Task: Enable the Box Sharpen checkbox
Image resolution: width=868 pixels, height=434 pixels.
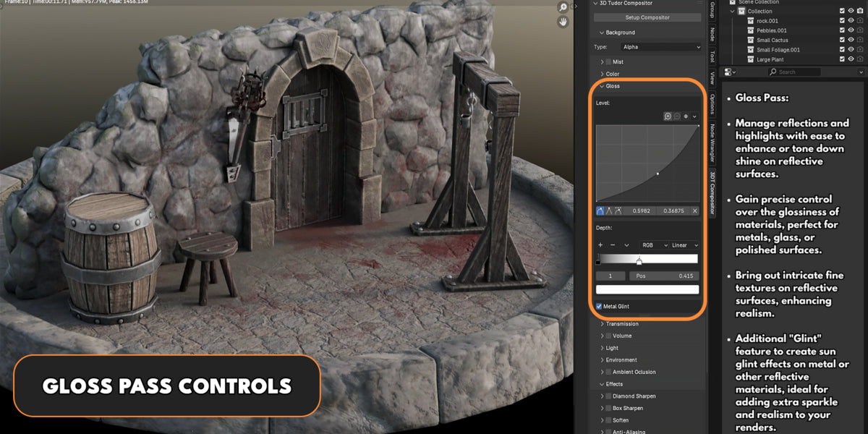Action: pyautogui.click(x=608, y=409)
